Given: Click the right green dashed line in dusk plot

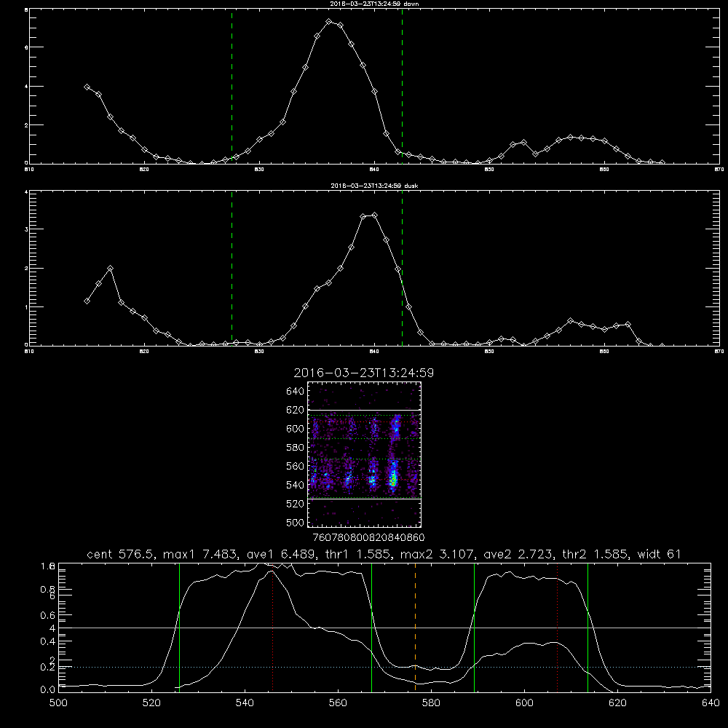Looking at the screenshot, I should tap(402, 269).
